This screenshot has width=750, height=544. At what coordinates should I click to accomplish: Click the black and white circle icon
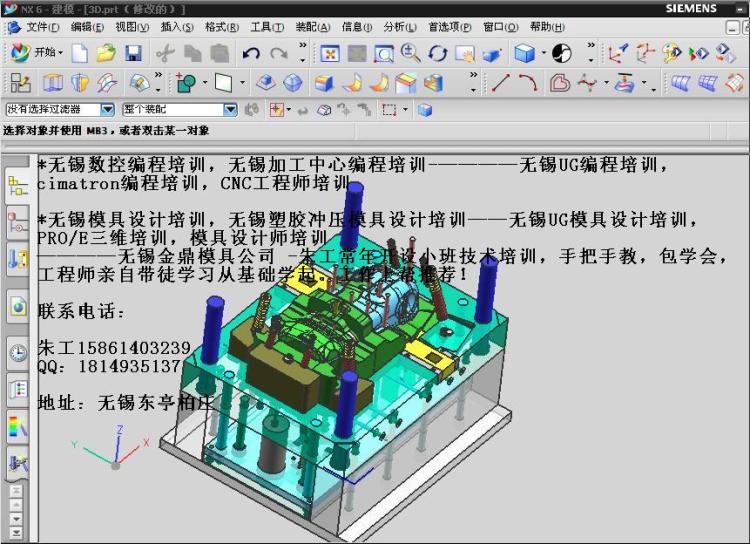pos(562,53)
